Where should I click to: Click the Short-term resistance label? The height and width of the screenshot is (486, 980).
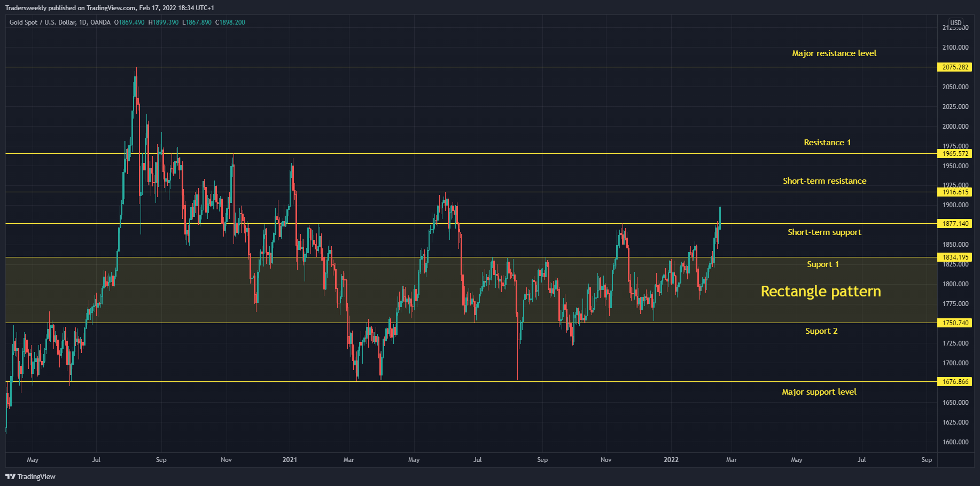click(825, 181)
